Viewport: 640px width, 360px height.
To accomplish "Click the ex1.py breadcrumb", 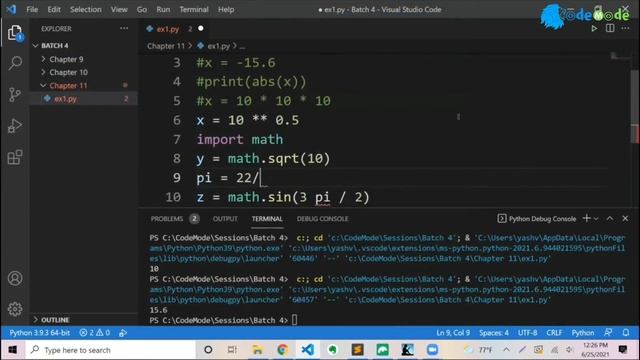I will (219, 46).
